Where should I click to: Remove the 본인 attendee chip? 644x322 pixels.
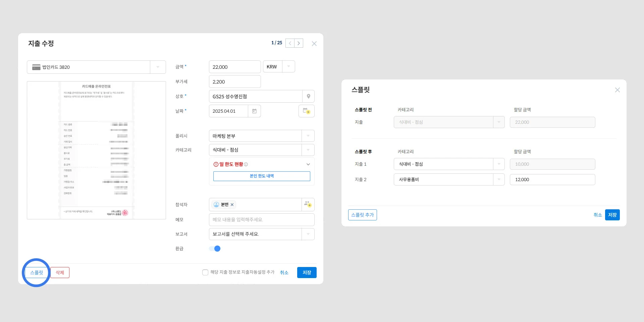click(x=233, y=205)
